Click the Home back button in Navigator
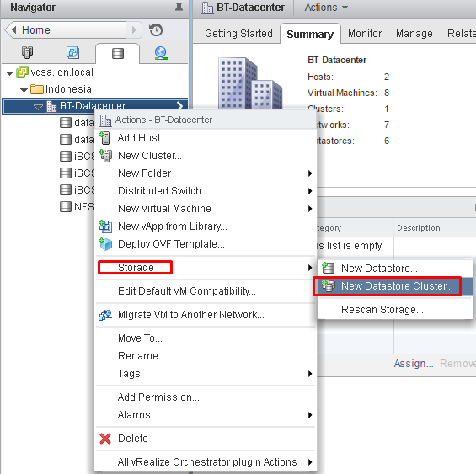This screenshot has width=476, height=474. pyautogui.click(x=65, y=30)
